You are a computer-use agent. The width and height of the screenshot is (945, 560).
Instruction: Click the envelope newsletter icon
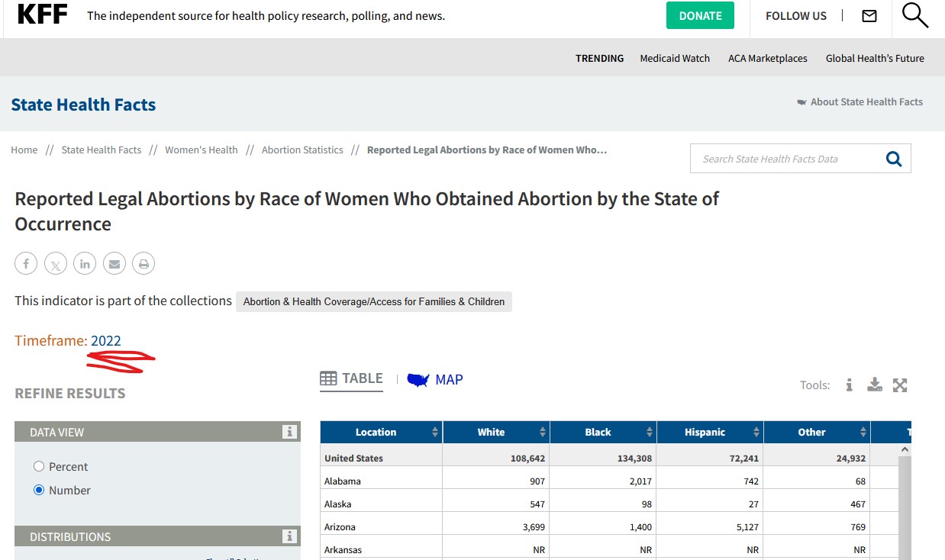pyautogui.click(x=869, y=16)
